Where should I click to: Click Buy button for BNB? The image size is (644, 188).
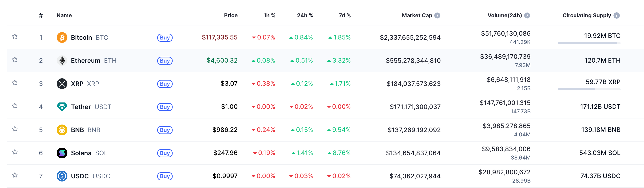pos(165,130)
